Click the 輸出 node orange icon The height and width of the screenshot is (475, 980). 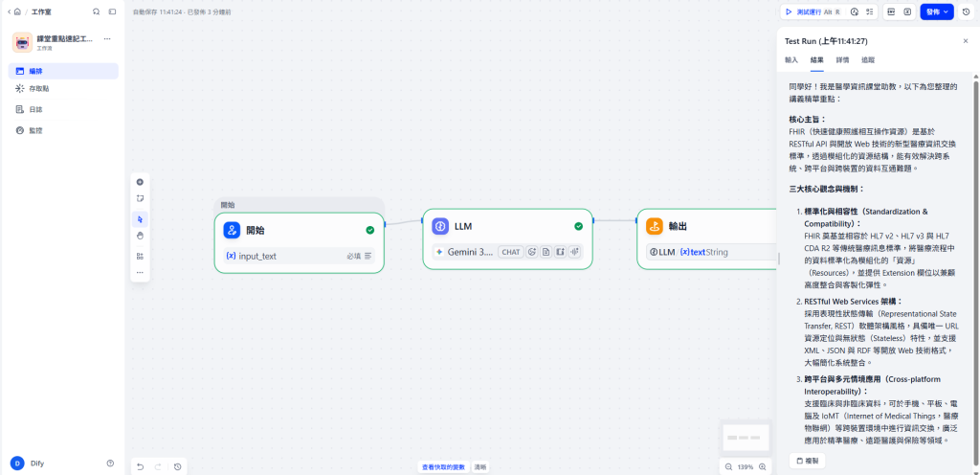coord(655,226)
